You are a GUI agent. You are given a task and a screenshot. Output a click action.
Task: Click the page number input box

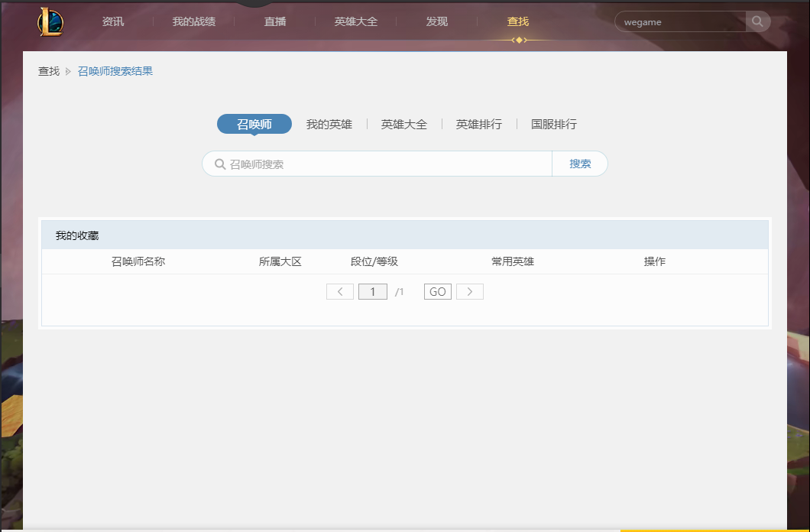[373, 292]
